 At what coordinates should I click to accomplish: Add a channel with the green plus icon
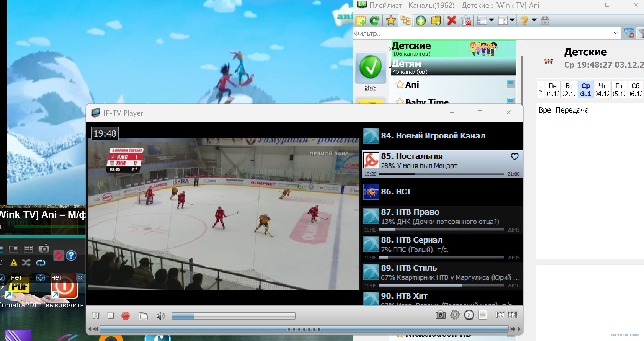(421, 20)
